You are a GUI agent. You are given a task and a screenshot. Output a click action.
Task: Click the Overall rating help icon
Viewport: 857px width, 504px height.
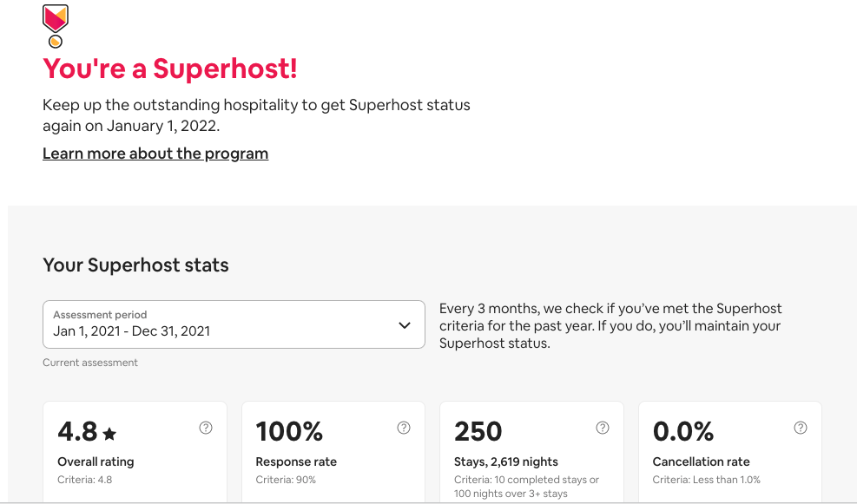(206, 428)
